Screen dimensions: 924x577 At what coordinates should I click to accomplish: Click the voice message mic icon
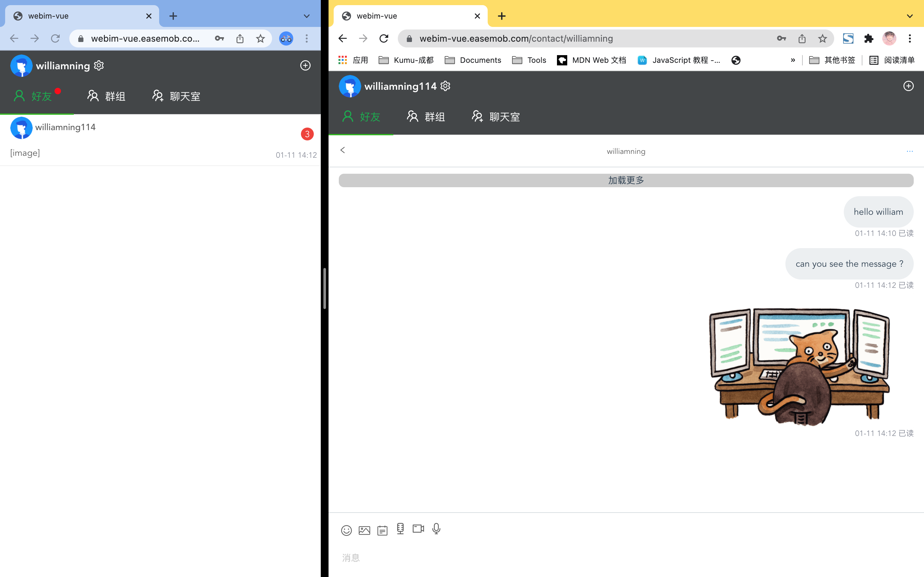[436, 529]
